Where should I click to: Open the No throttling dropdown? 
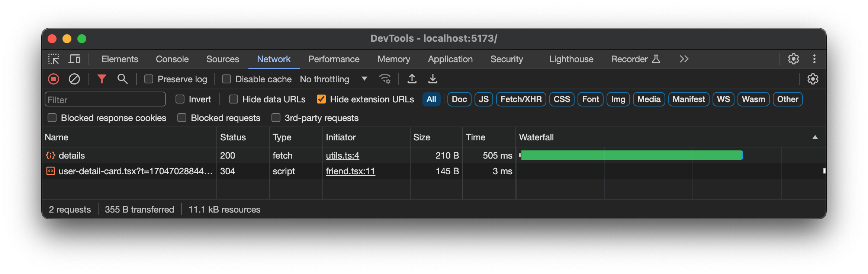(334, 79)
